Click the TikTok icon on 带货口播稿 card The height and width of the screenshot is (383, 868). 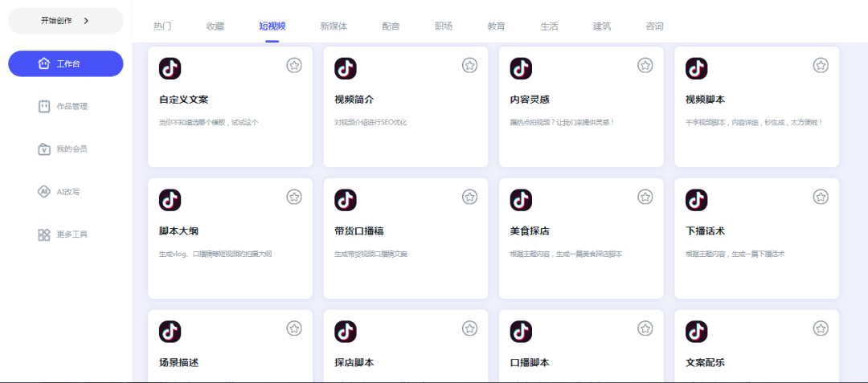coord(346,200)
